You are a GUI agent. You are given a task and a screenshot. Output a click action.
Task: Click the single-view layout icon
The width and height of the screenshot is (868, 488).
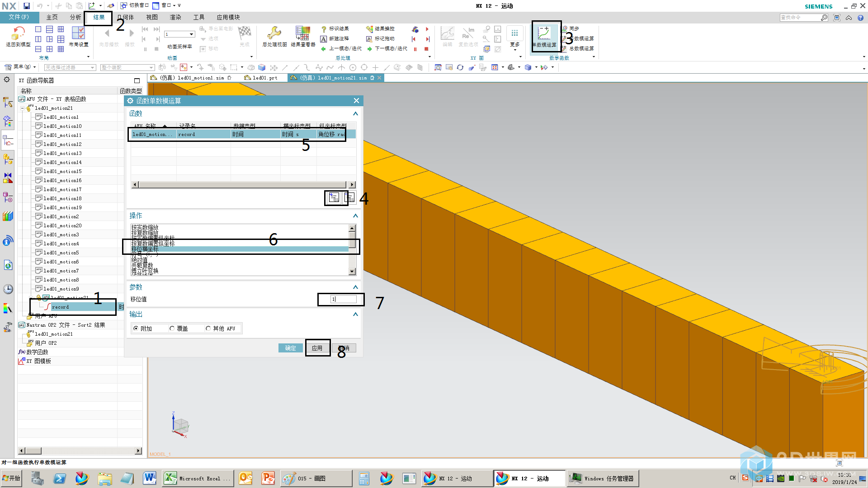coord(38,29)
